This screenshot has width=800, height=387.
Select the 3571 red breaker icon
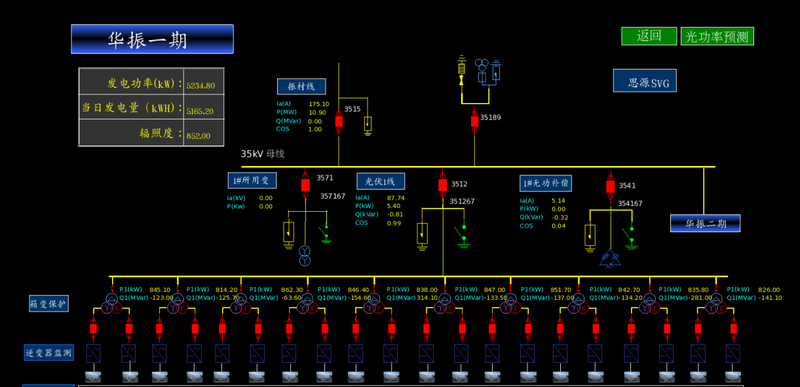[305, 185]
